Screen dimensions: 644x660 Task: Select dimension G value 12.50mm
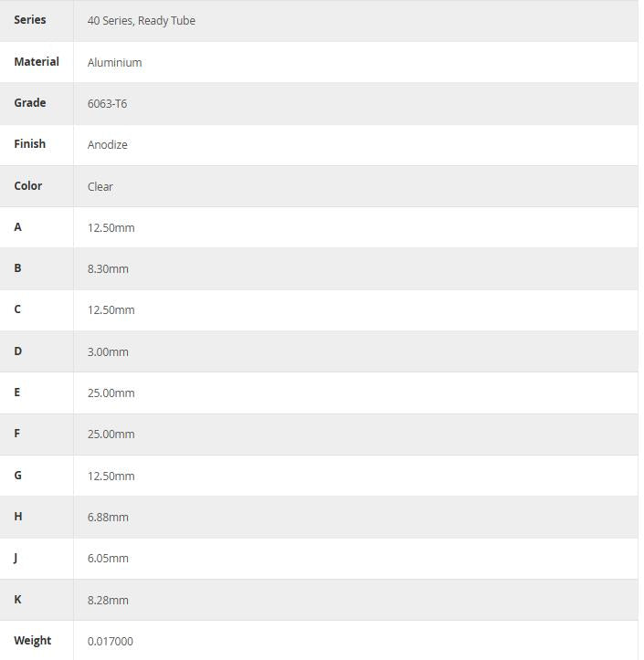click(x=111, y=476)
